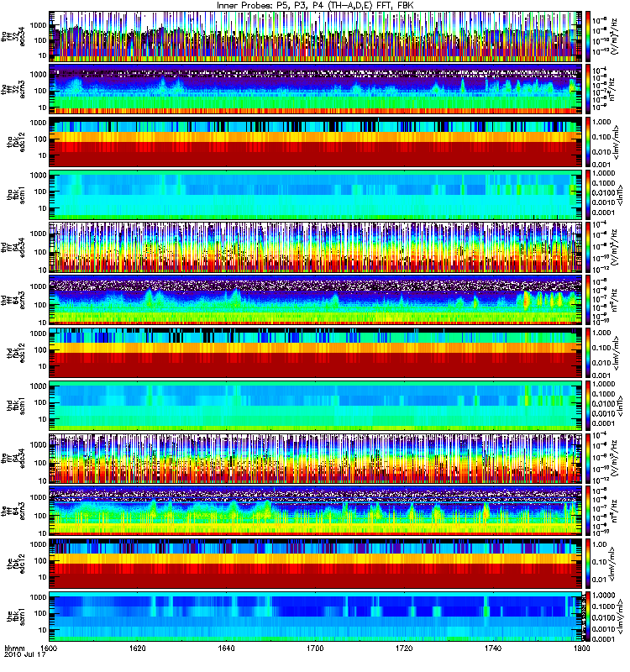Click the 1800 time axis label
The height and width of the screenshot is (672, 630).
coord(581,648)
